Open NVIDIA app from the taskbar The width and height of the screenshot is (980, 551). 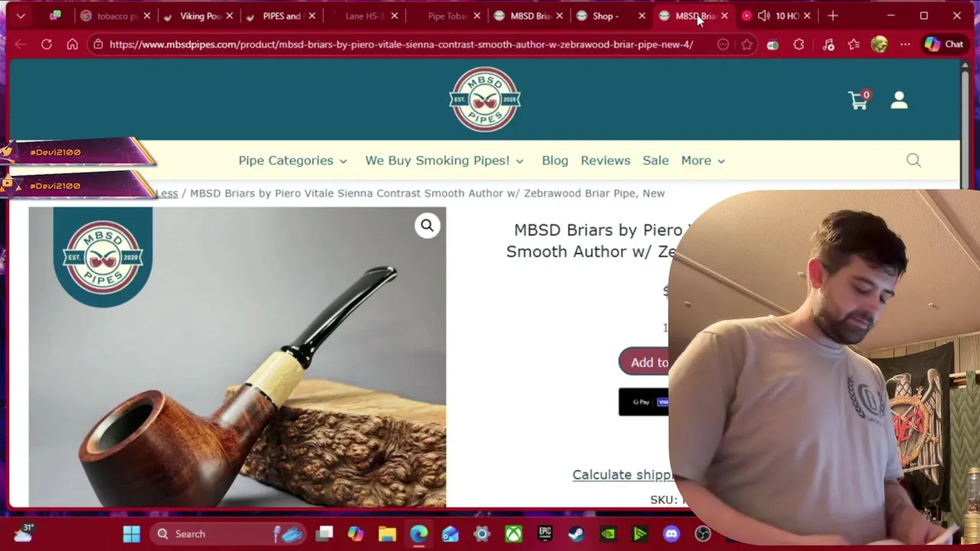coord(608,533)
